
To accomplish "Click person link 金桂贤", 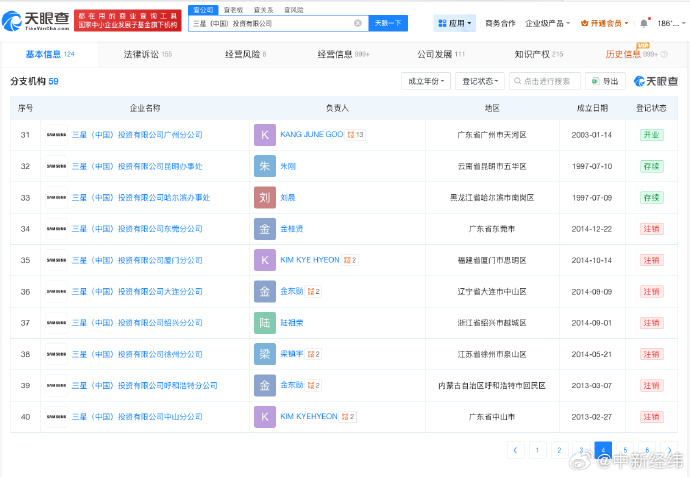I will click(292, 229).
